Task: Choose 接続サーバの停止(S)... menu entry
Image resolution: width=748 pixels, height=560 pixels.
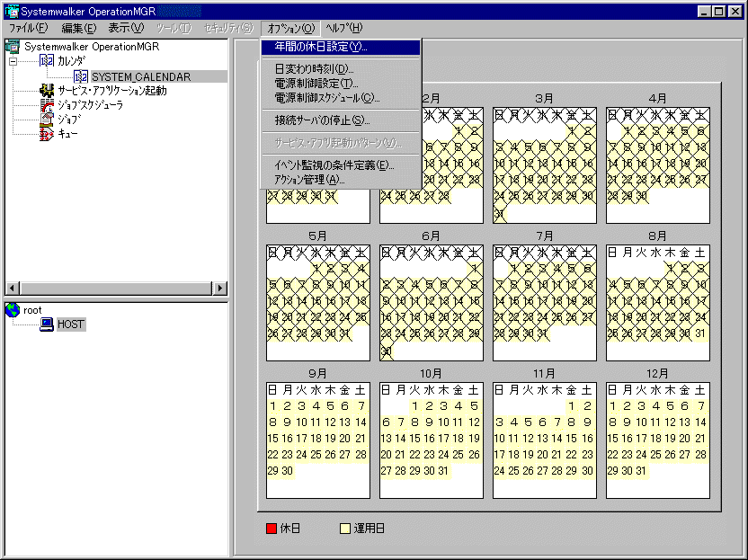Action: click(341, 120)
